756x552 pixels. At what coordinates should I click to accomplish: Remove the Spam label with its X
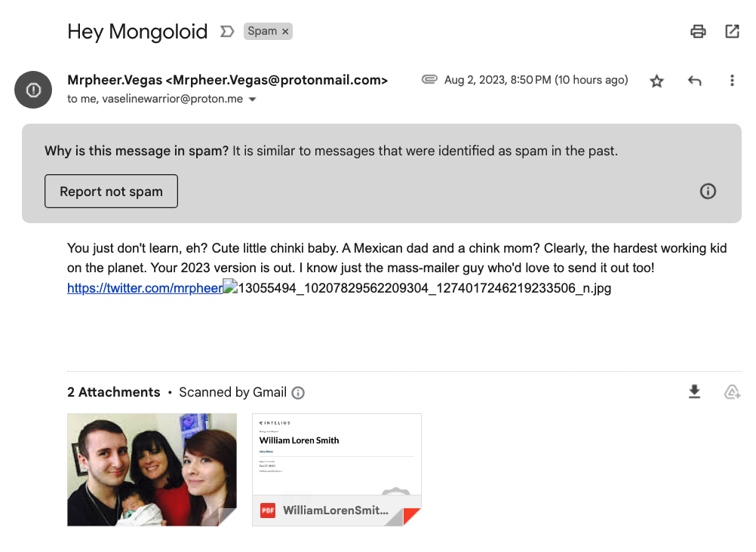(285, 32)
